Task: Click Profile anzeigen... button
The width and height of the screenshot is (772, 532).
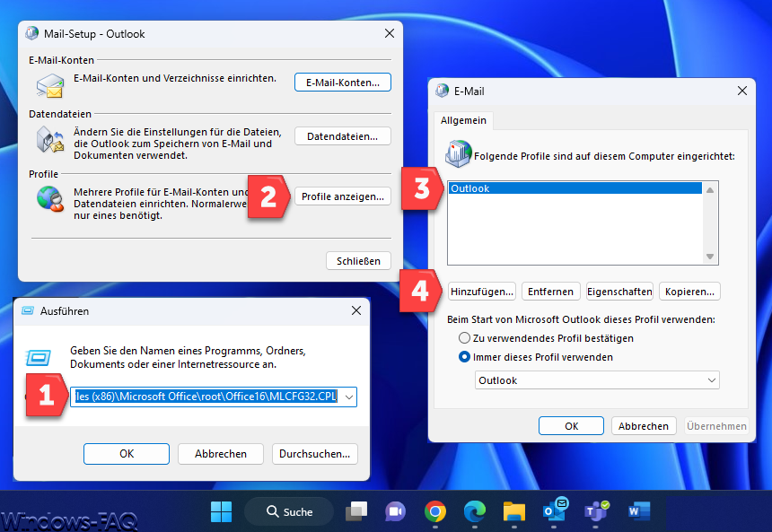Action: [343, 196]
